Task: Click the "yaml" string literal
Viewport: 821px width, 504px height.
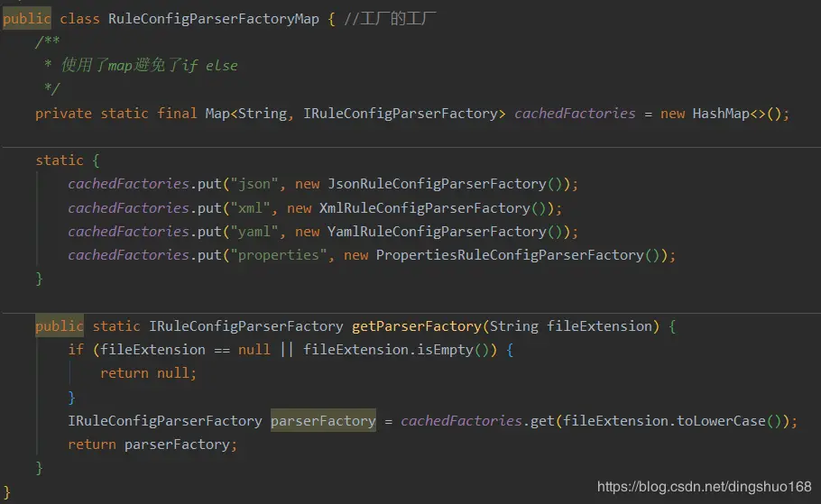Action: 254,232
